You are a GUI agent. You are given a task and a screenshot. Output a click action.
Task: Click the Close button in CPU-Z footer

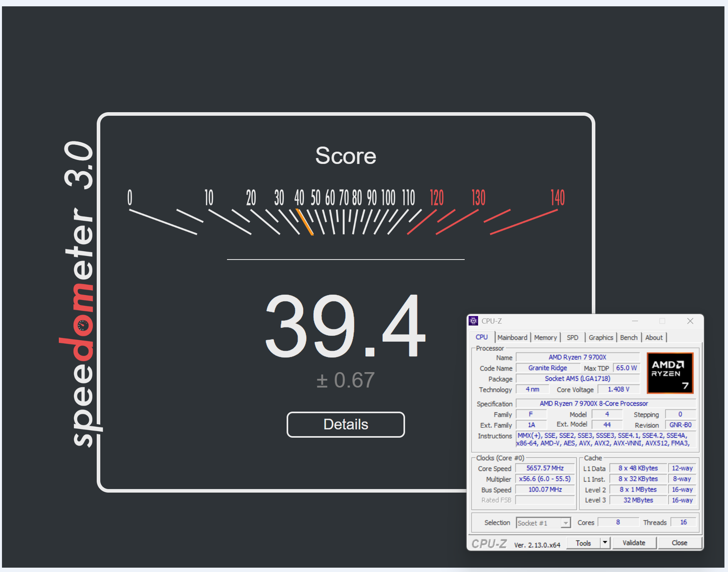click(679, 543)
